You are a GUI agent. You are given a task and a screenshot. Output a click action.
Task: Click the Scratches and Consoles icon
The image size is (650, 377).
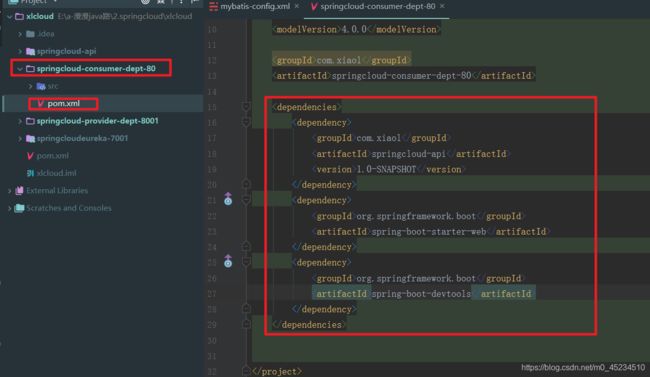coord(19,208)
